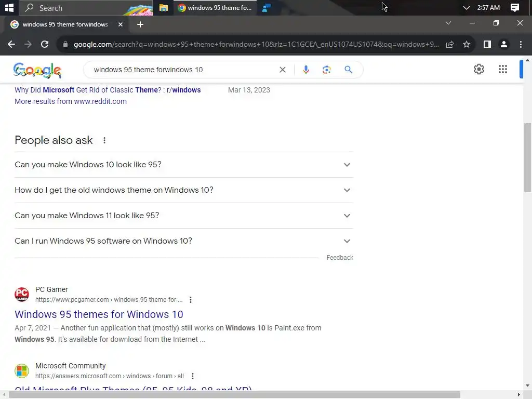
Task: Go back to the previous page
Action: 11,45
